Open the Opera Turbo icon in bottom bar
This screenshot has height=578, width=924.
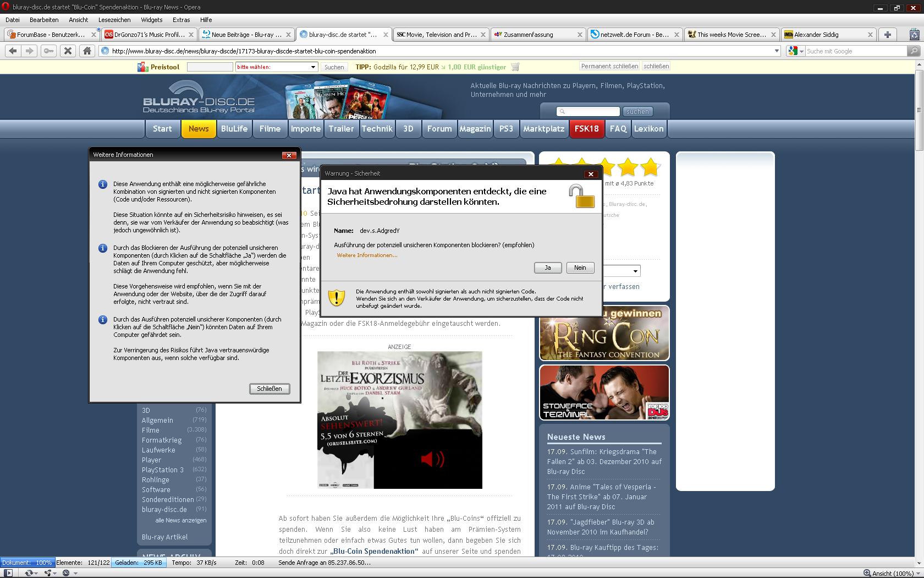(68, 573)
